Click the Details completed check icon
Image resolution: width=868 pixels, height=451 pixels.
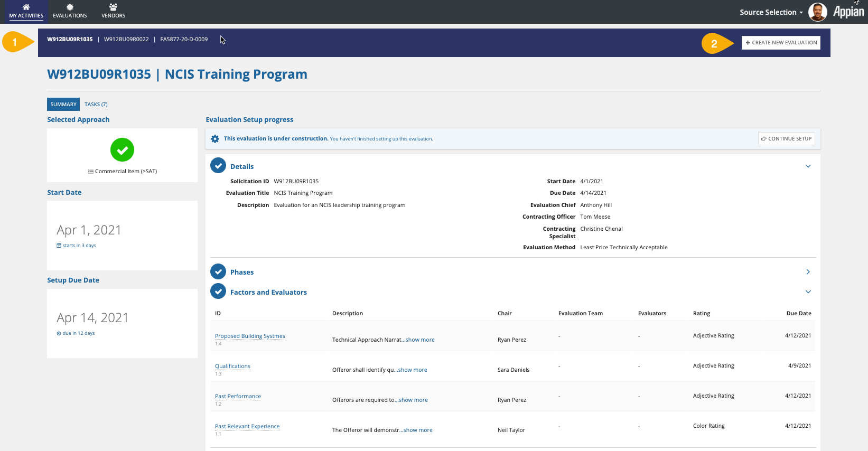pyautogui.click(x=218, y=166)
